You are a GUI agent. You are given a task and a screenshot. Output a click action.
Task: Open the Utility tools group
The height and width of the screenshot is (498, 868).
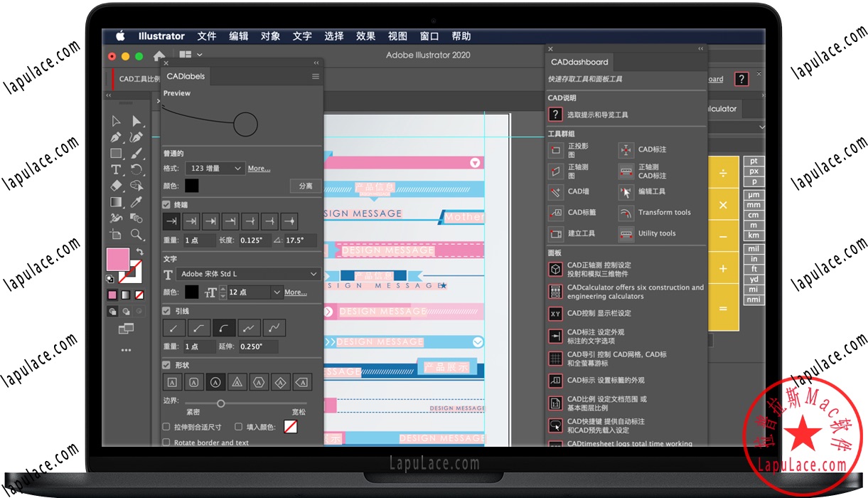(x=626, y=233)
